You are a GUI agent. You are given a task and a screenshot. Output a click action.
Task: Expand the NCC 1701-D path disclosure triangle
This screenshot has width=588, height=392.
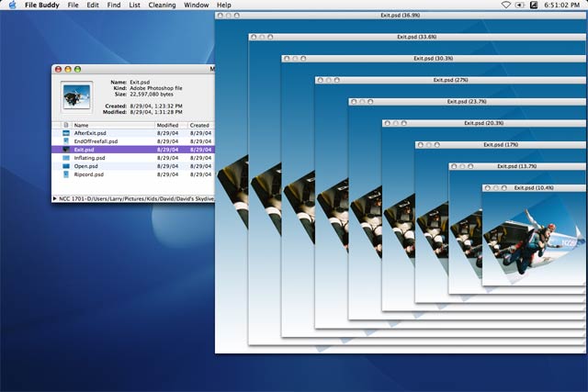click(55, 198)
